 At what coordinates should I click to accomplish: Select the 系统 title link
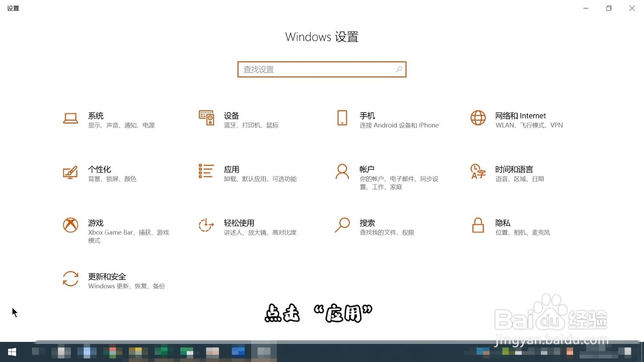(96, 116)
